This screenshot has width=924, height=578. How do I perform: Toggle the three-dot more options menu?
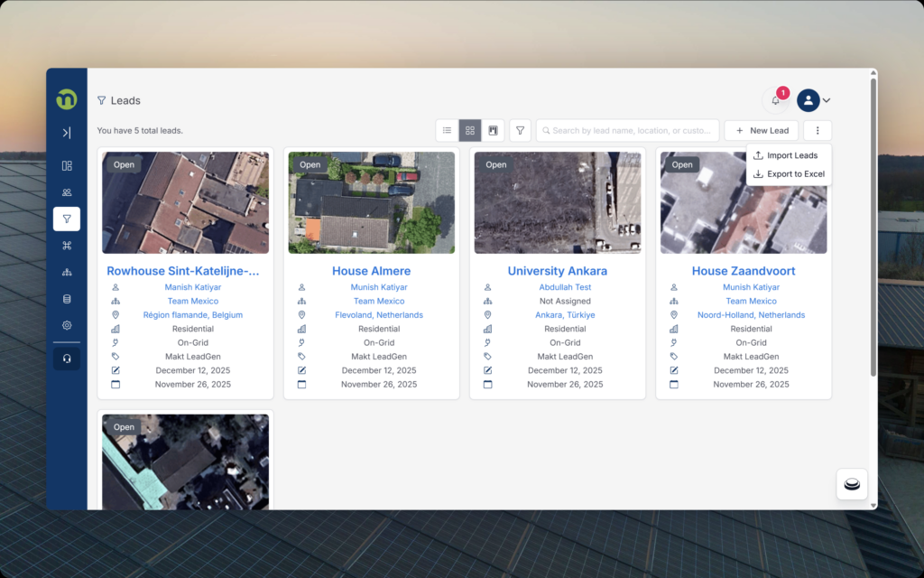(817, 131)
